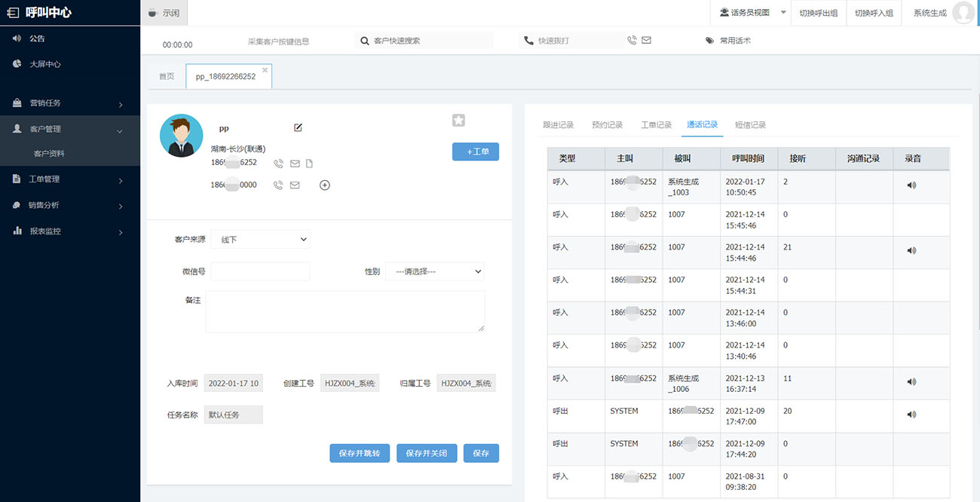Expand the 销售分析 sidebar menu
Viewport: 980px width, 502px height.
pos(70,205)
